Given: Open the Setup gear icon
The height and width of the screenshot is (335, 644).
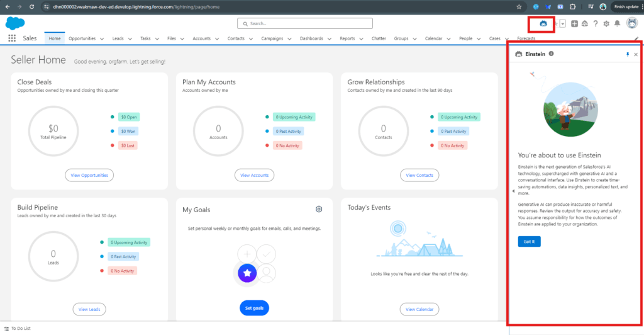Looking at the screenshot, I should click(606, 24).
